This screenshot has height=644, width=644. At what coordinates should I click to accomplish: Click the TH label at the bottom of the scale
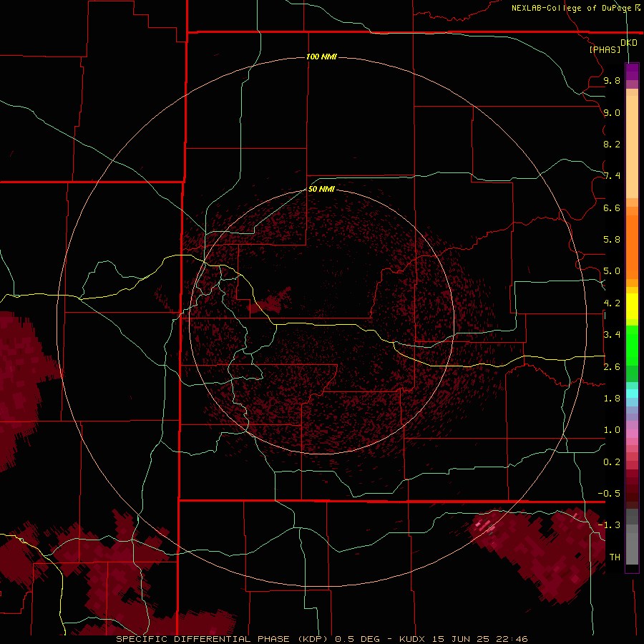[x=615, y=557]
